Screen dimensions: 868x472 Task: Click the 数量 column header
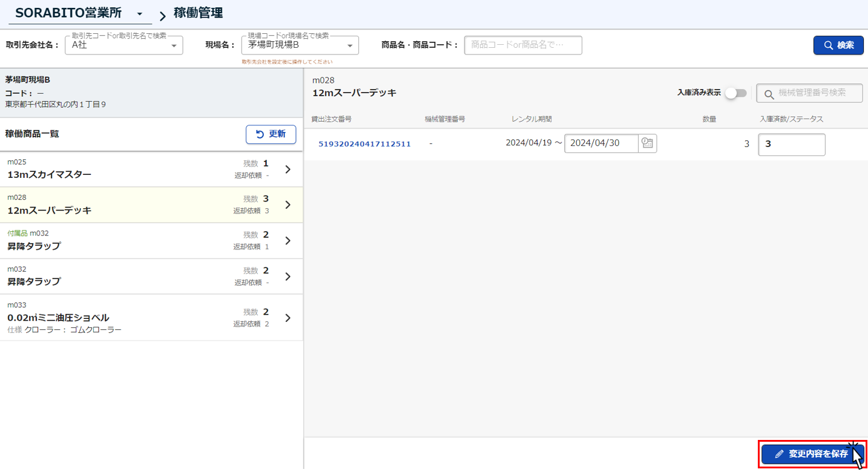click(709, 119)
